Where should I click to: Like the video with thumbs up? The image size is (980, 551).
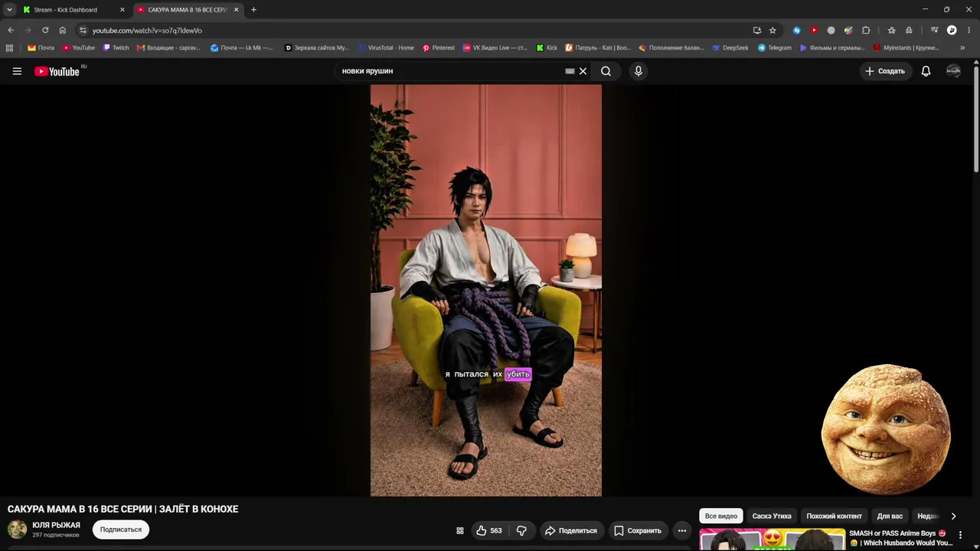click(489, 530)
